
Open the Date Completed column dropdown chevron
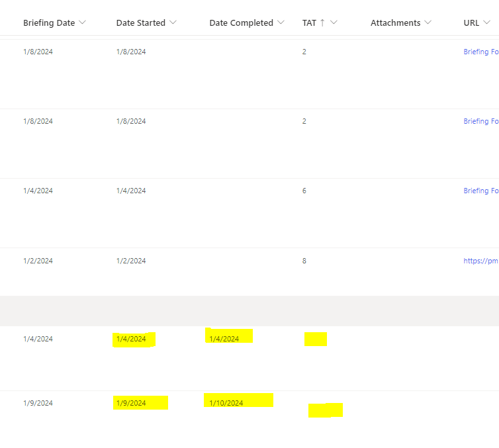pyautogui.click(x=281, y=22)
